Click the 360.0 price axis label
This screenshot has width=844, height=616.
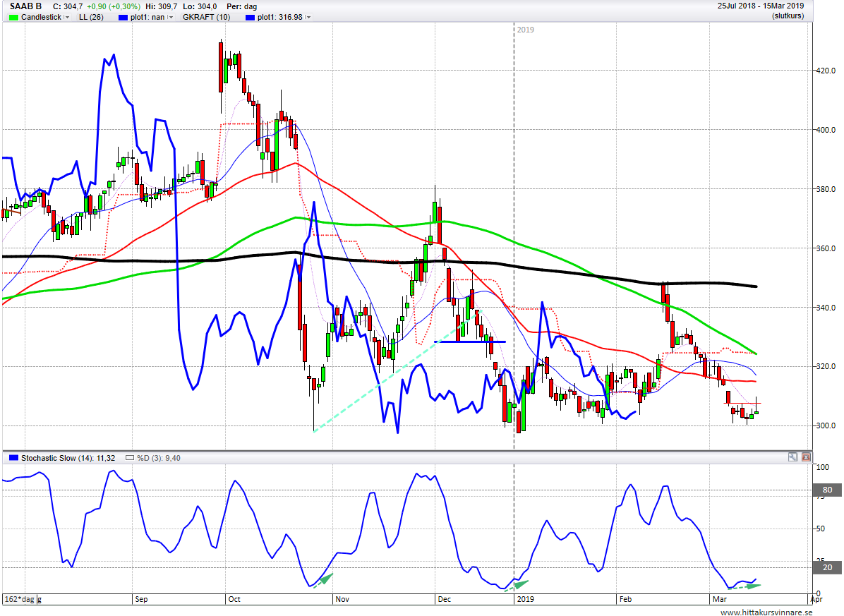tap(825, 248)
